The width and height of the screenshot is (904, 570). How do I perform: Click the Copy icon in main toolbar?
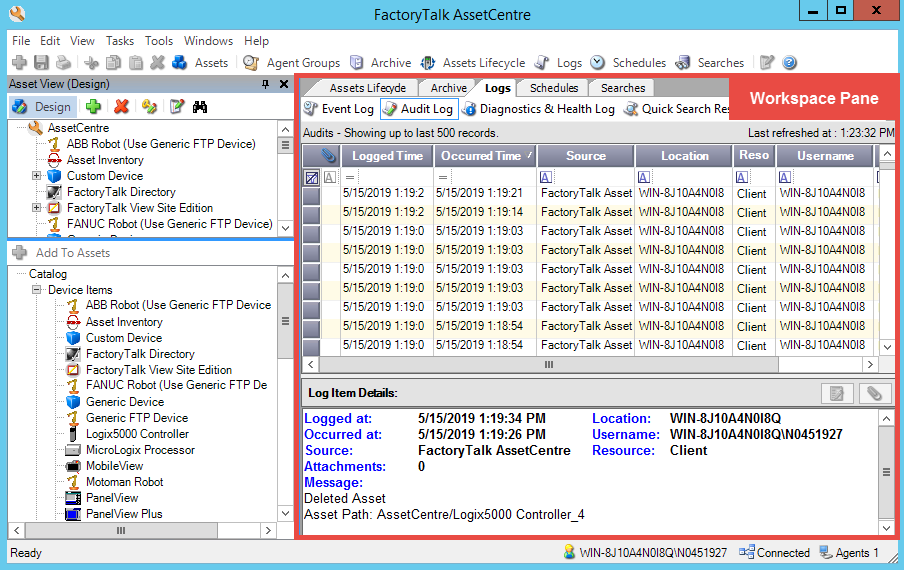[x=114, y=62]
